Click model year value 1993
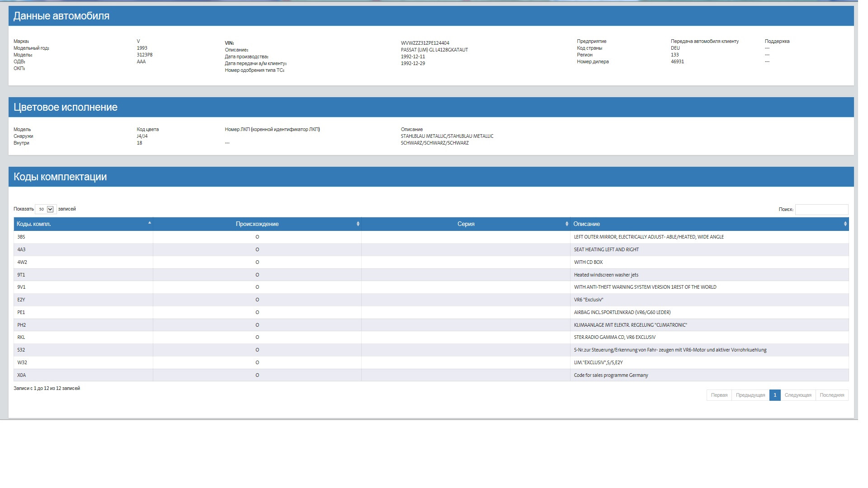The image size is (868, 488). 142,48
